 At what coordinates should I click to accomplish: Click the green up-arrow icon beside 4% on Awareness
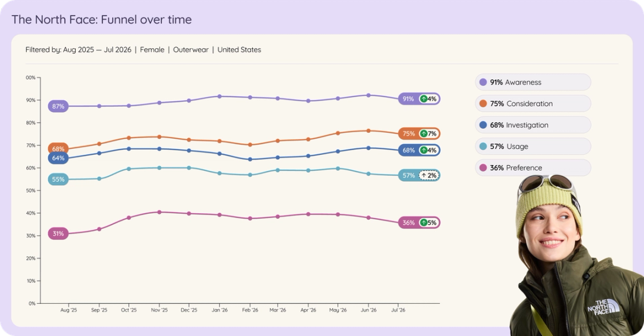point(423,99)
